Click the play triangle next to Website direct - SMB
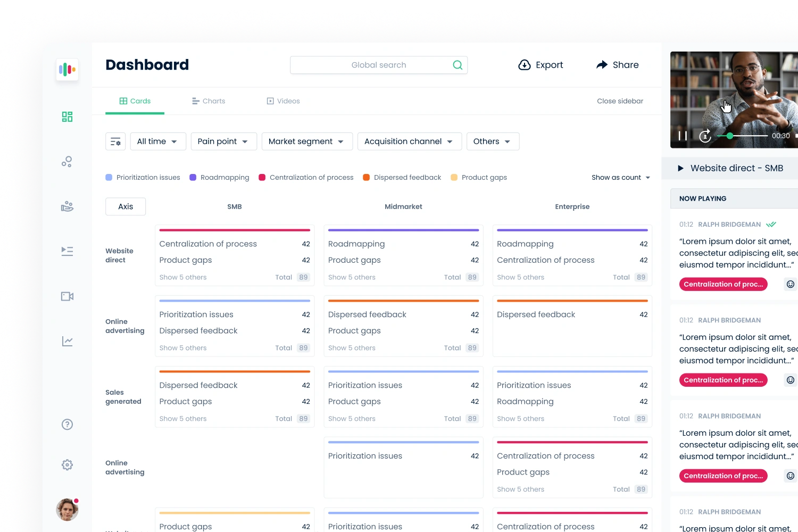This screenshot has width=798, height=532. tap(680, 168)
